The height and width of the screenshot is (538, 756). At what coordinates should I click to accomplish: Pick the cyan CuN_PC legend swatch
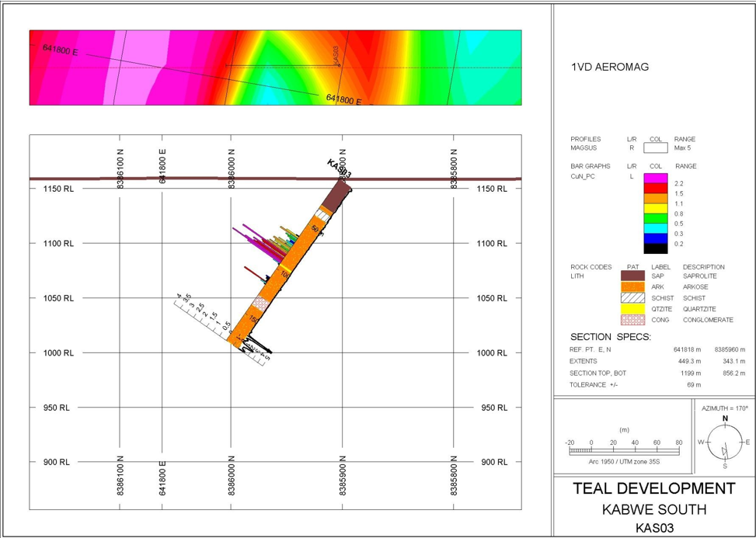[x=656, y=229]
